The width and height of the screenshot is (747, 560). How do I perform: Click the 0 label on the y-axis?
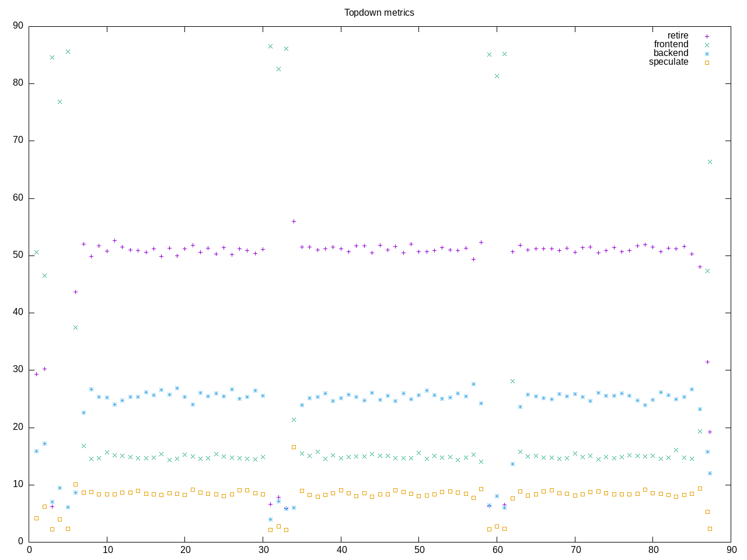(x=20, y=541)
